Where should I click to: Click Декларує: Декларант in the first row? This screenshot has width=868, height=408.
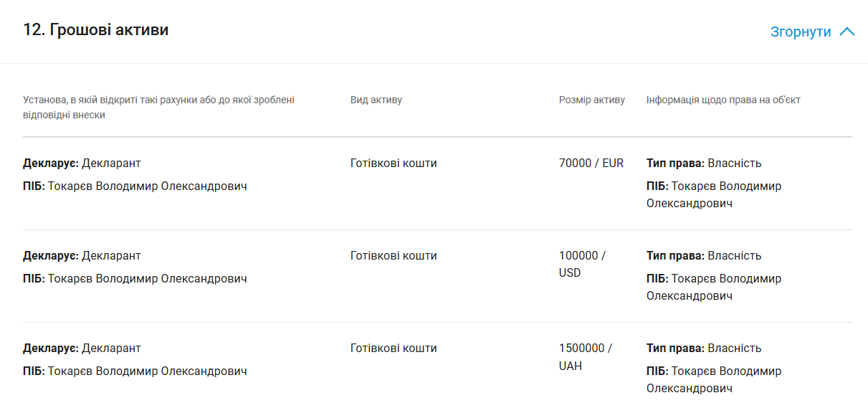82,163
